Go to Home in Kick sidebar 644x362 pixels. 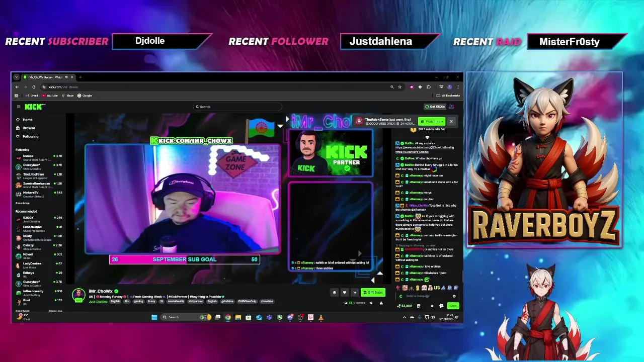click(x=24, y=120)
